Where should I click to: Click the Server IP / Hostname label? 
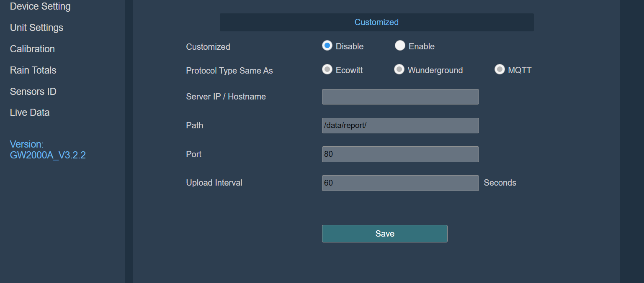226,97
